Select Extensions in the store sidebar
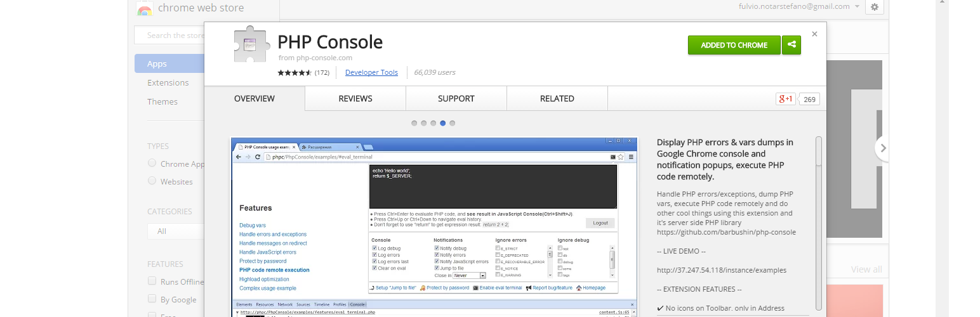This screenshot has height=317, width=980. tap(168, 82)
